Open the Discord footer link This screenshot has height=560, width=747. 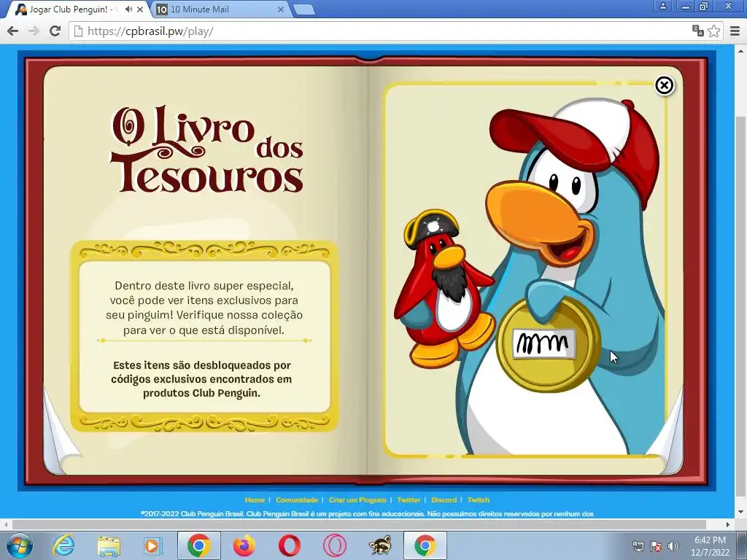[x=444, y=500]
